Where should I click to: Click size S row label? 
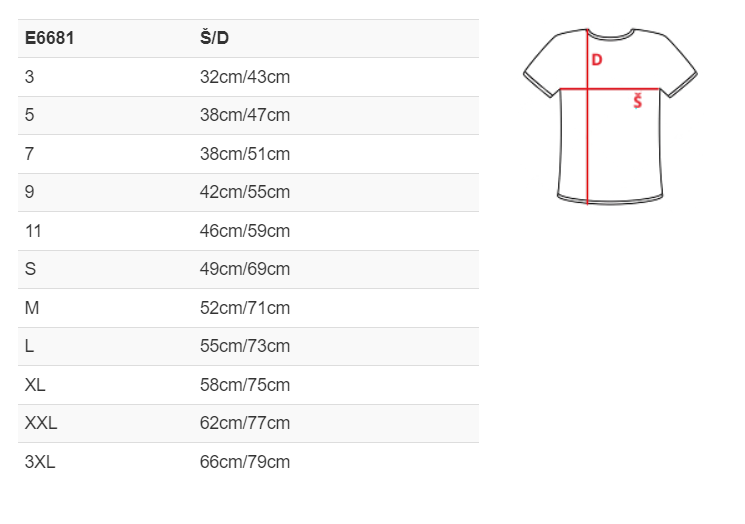[x=30, y=269]
